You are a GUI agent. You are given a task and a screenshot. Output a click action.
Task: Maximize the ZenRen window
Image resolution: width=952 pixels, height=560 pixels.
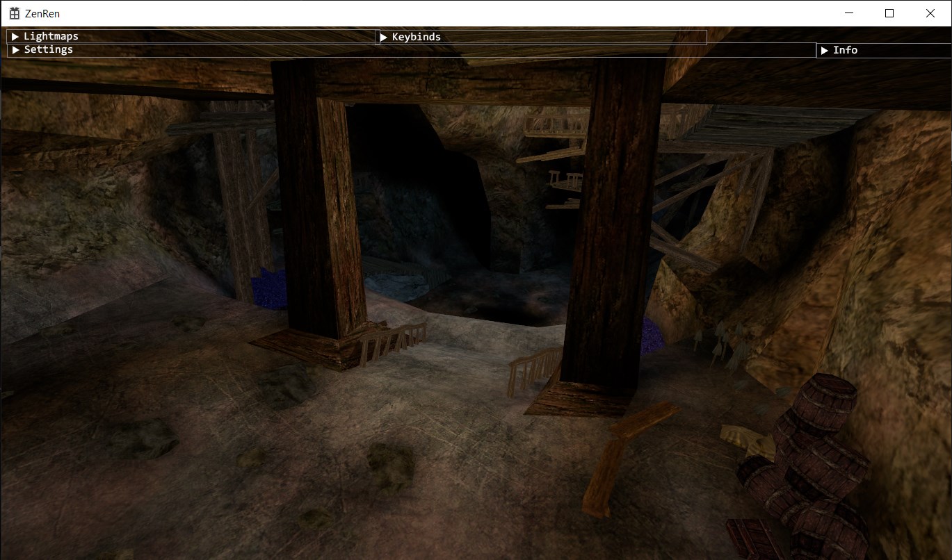(889, 13)
